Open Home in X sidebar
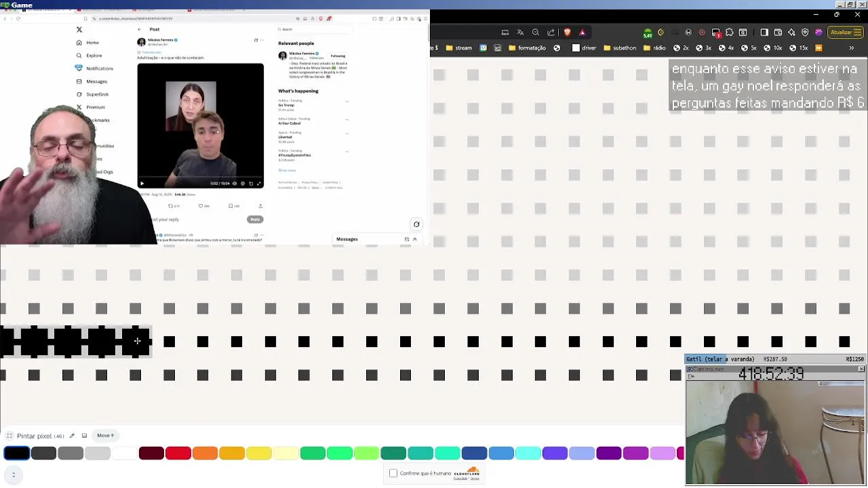The width and height of the screenshot is (868, 488). pyautogui.click(x=88, y=43)
